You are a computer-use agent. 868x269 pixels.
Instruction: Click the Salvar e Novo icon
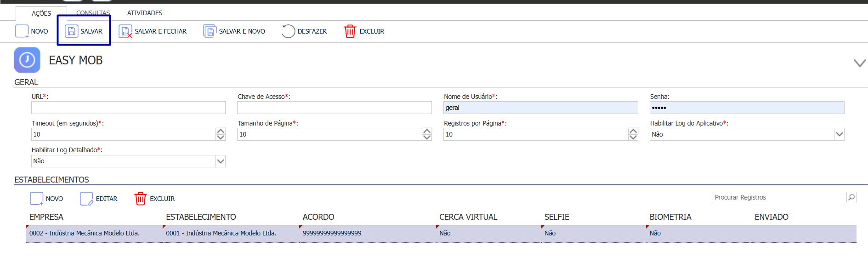[210, 31]
